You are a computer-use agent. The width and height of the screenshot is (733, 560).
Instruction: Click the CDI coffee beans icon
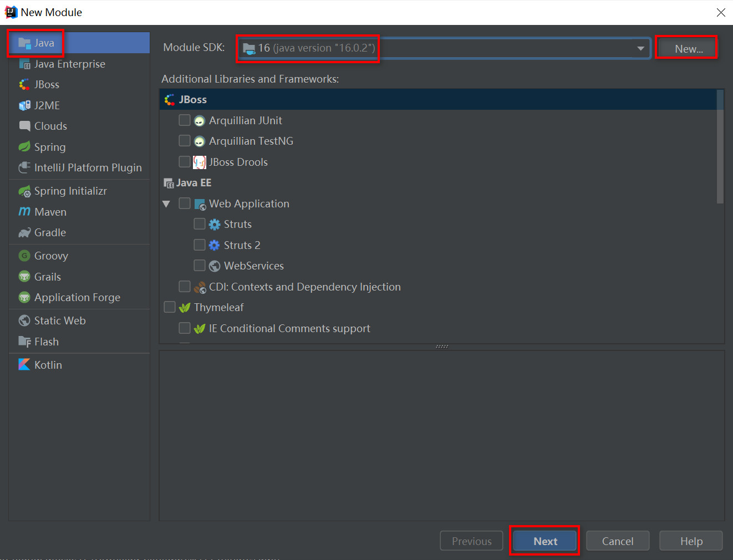(200, 287)
